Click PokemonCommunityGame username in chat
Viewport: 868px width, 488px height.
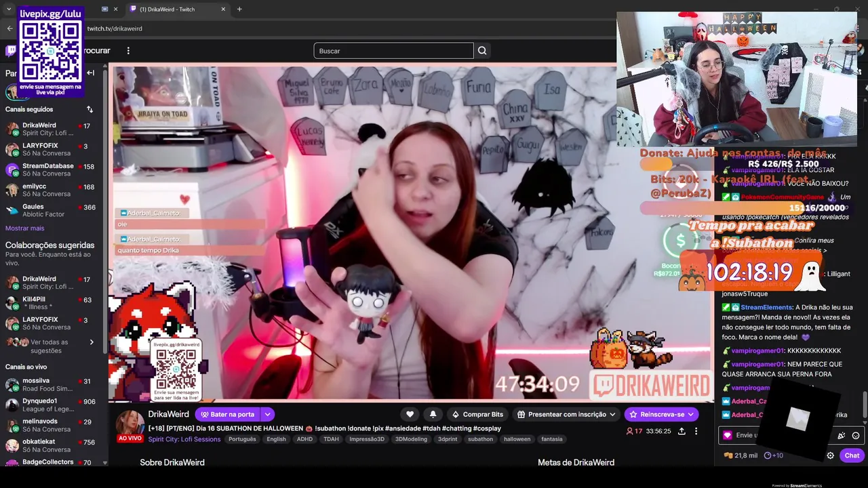[783, 197]
